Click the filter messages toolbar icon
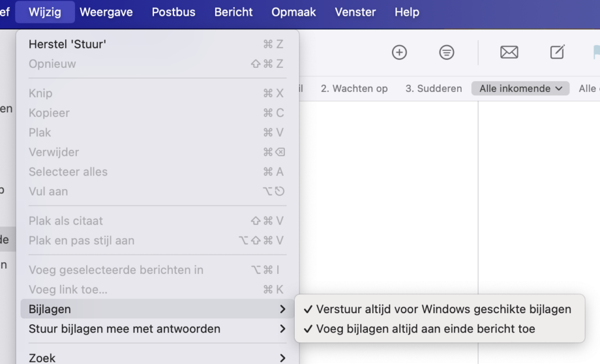 click(x=446, y=53)
